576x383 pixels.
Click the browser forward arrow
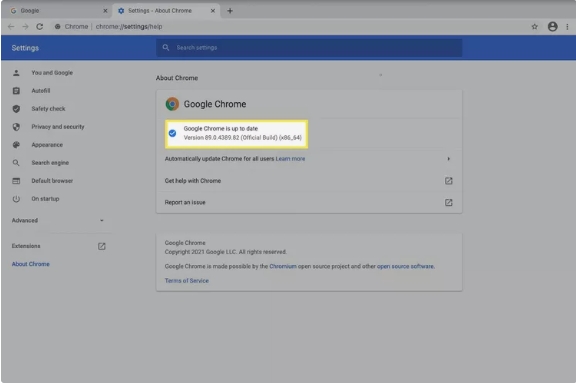[x=25, y=26]
